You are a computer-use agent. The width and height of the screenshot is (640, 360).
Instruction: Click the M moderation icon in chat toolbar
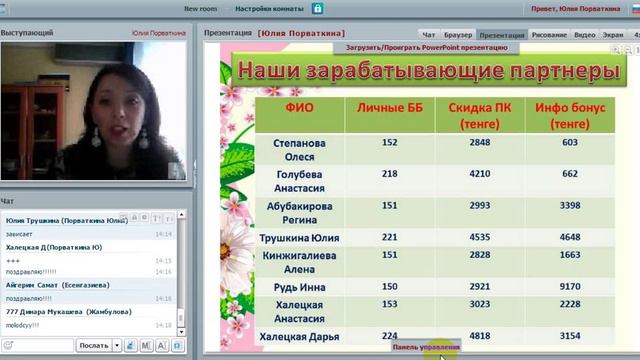coord(146,345)
